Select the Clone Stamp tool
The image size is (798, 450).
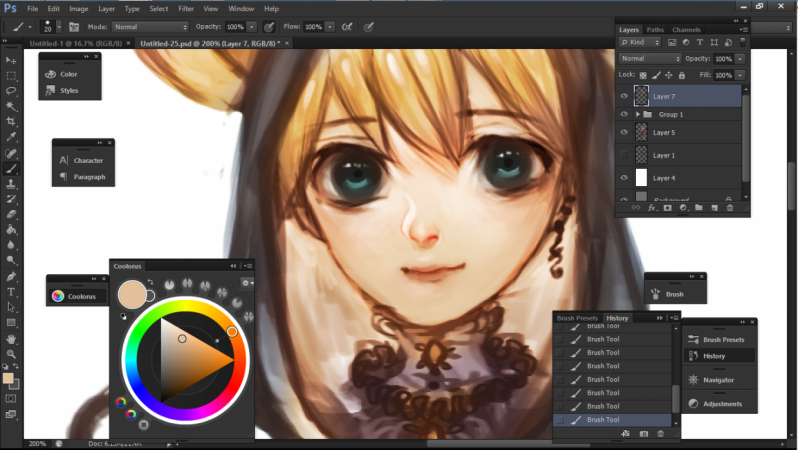[11, 184]
